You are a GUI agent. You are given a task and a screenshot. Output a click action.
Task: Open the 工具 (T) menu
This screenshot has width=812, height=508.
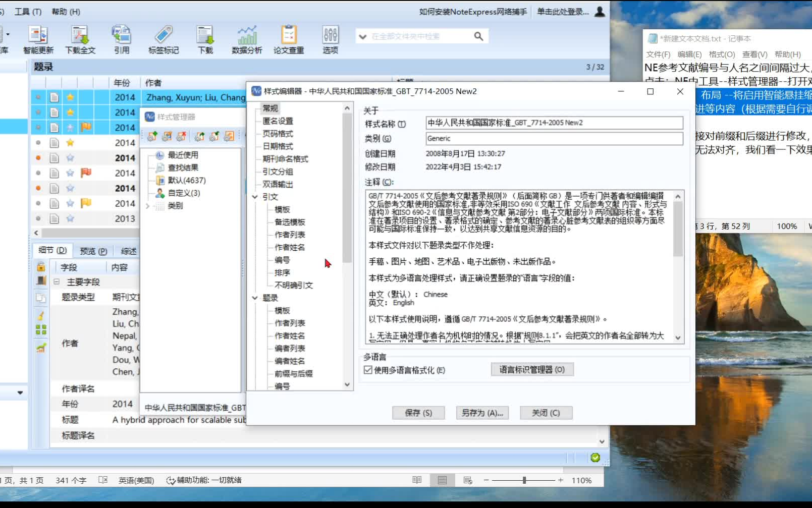click(x=28, y=11)
